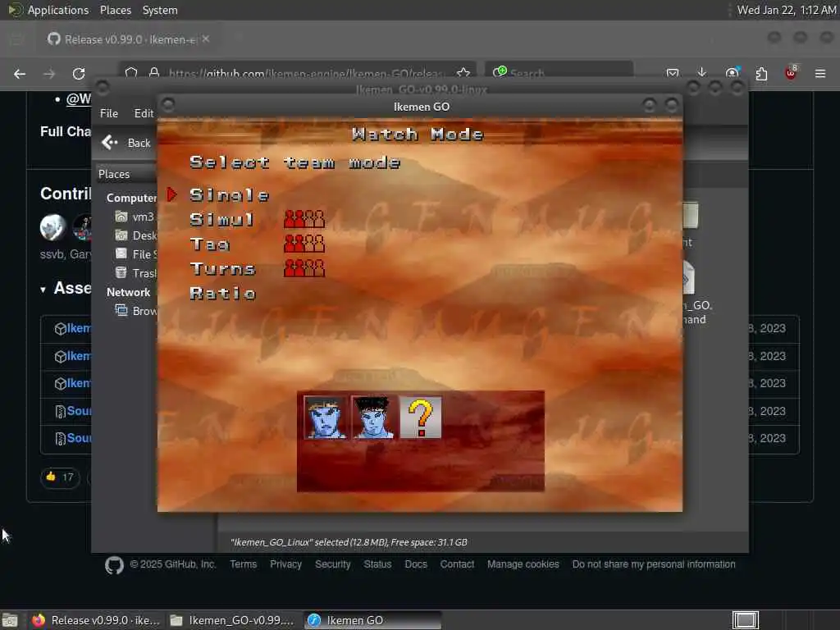840x630 pixels.
Task: Open the Places menu in top panel
Action: click(x=115, y=10)
